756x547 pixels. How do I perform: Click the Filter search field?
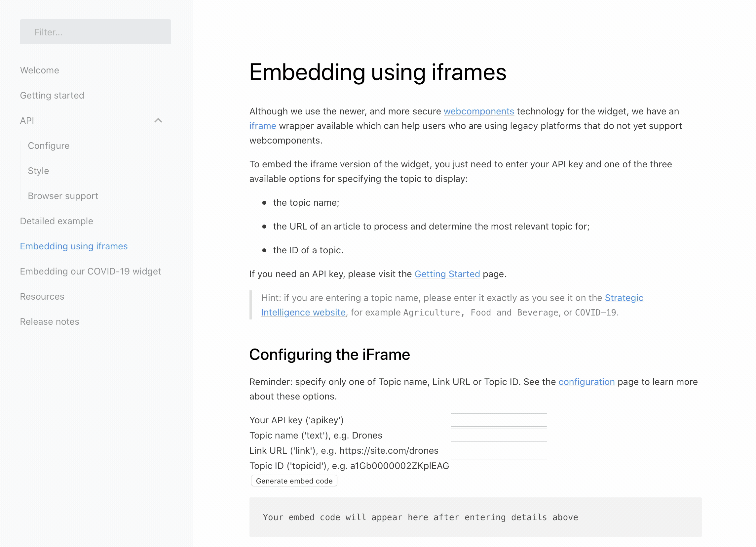click(x=95, y=32)
